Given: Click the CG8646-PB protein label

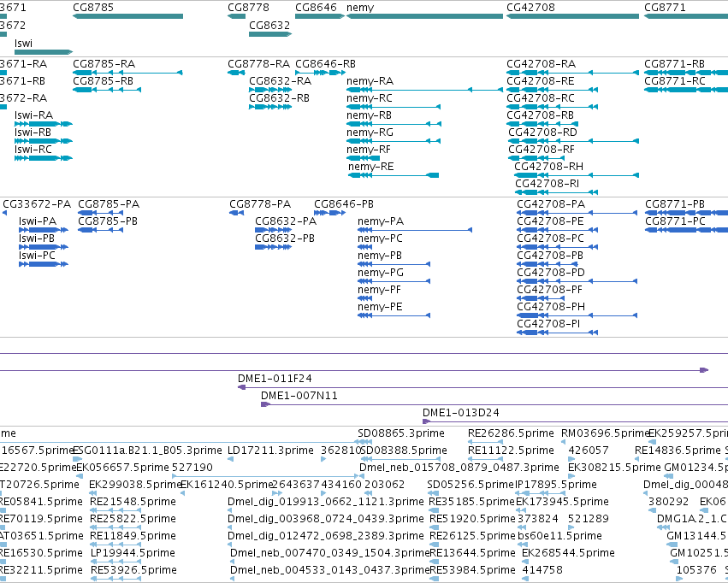Looking at the screenshot, I should (344, 204).
